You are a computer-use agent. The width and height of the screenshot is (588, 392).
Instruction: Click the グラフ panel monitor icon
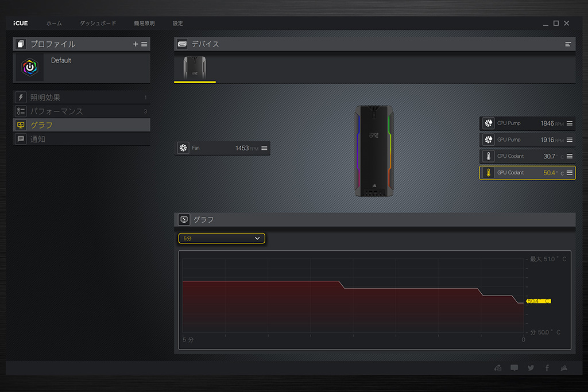184,220
